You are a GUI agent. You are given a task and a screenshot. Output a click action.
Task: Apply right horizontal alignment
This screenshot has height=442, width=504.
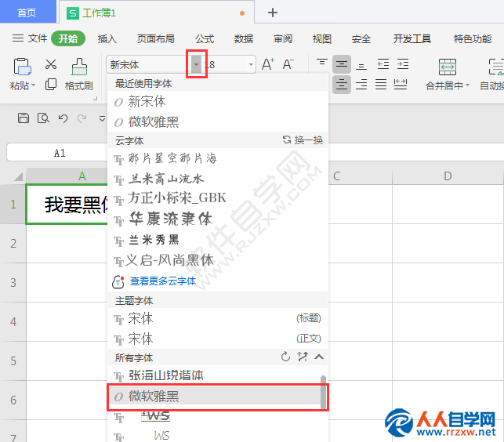click(x=361, y=85)
